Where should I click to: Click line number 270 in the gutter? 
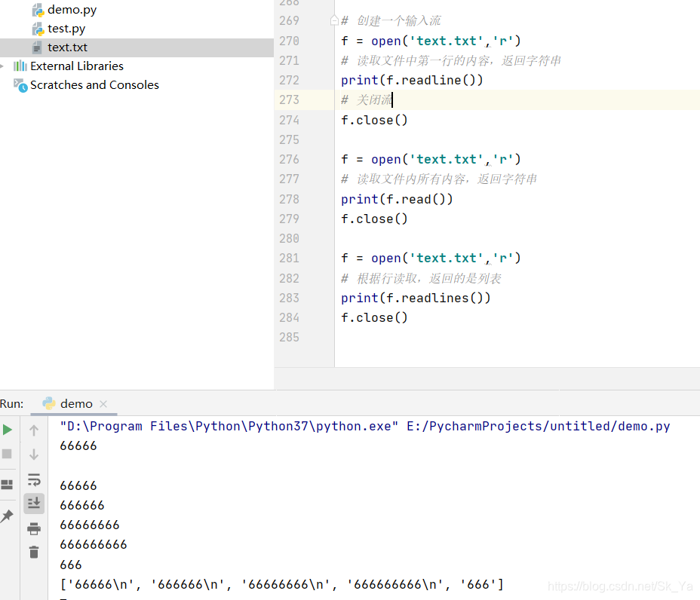click(290, 41)
